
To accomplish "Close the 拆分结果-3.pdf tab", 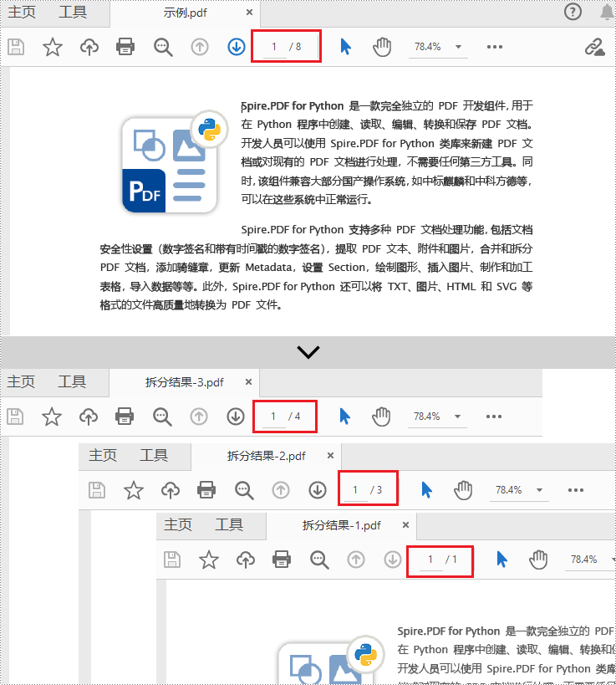I will (x=248, y=382).
